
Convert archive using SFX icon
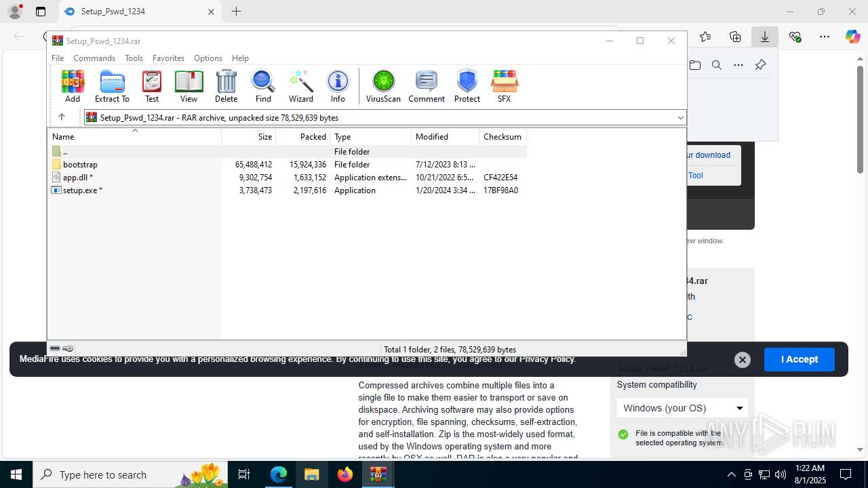click(x=504, y=86)
